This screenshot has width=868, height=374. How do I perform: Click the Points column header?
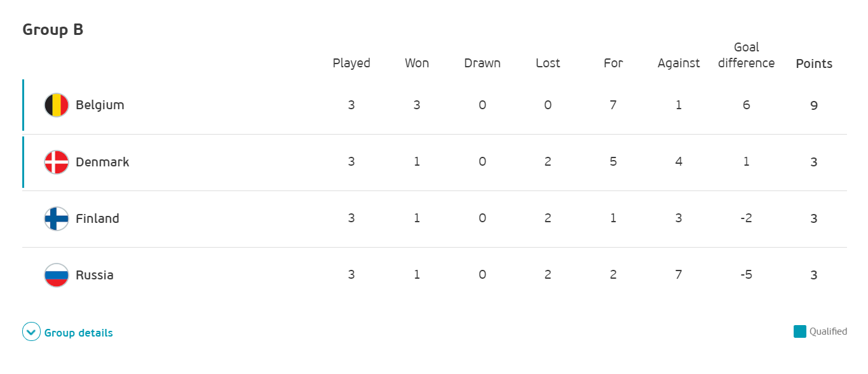click(814, 63)
